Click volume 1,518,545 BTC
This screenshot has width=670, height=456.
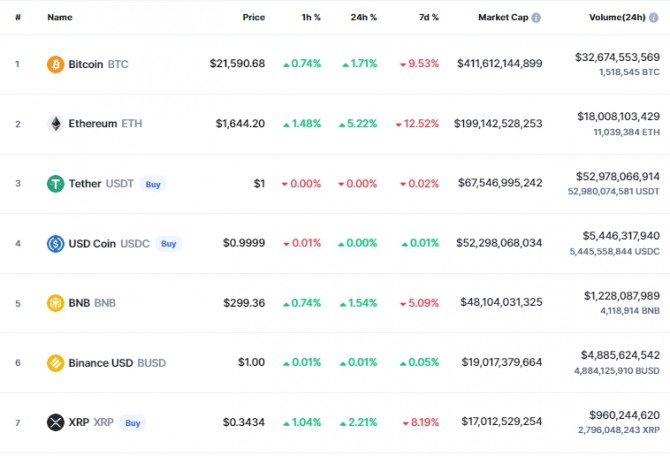click(x=629, y=72)
